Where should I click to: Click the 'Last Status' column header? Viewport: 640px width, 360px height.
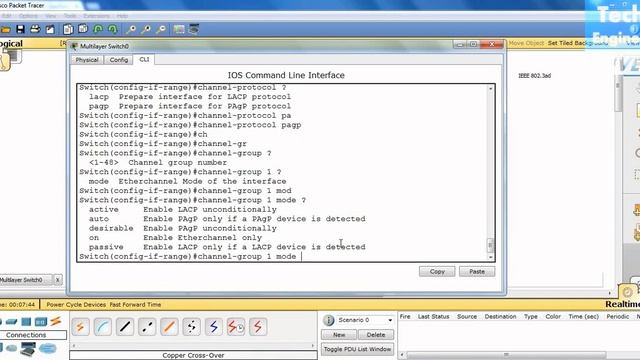[x=433, y=316]
